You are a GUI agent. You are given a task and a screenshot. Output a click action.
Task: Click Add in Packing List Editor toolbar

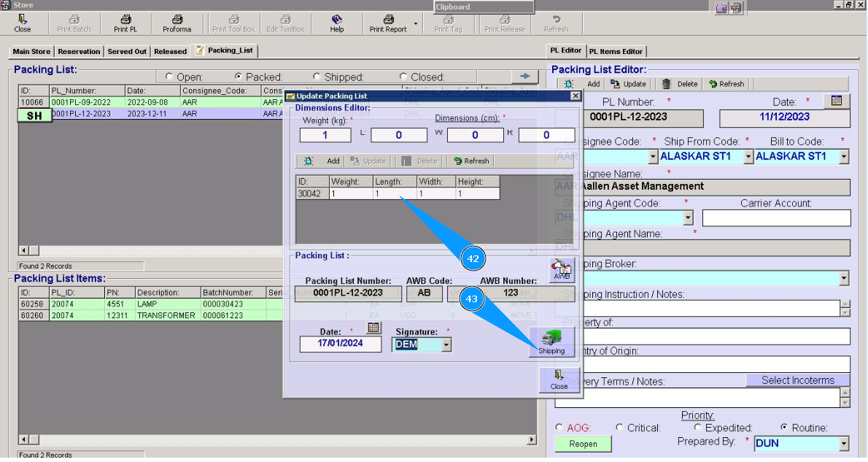[x=582, y=84]
